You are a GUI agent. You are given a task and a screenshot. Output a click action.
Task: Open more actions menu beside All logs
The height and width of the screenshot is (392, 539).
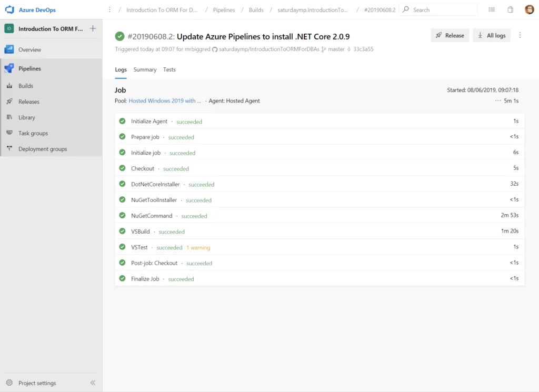tap(520, 35)
